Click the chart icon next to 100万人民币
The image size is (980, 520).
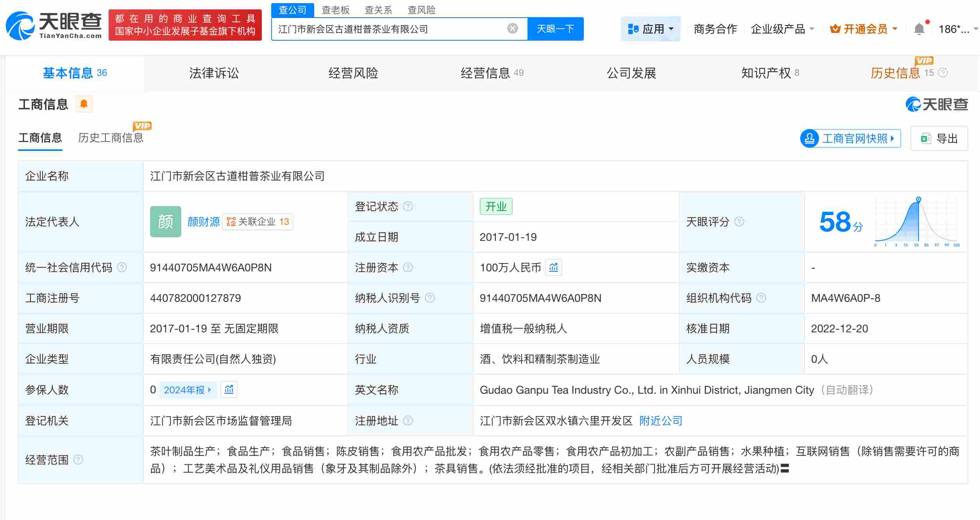point(554,267)
